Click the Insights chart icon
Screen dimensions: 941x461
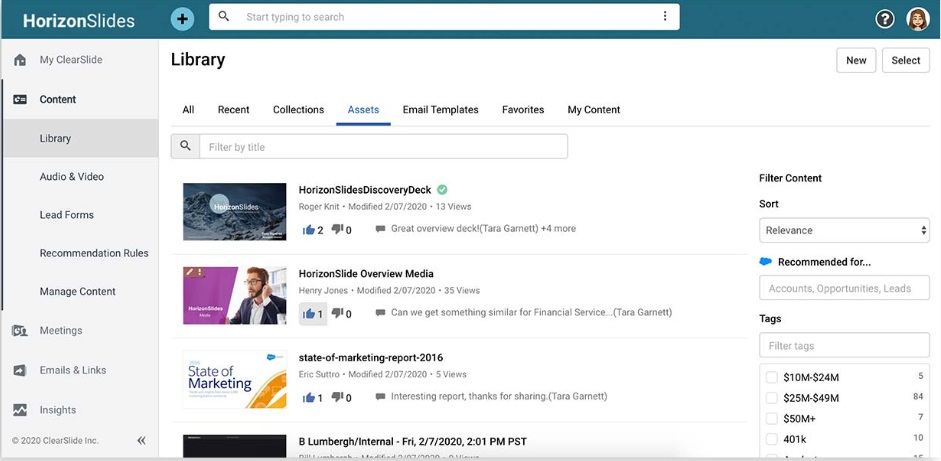[x=20, y=410]
